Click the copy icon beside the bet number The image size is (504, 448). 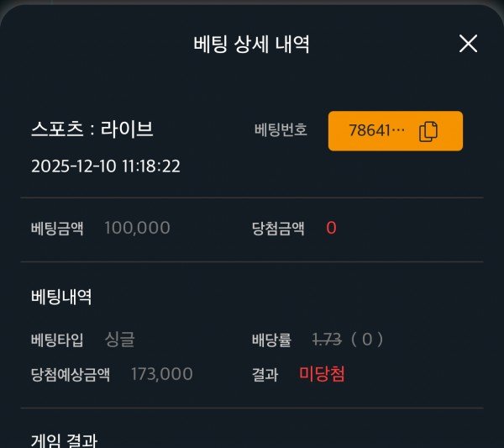[x=428, y=131]
